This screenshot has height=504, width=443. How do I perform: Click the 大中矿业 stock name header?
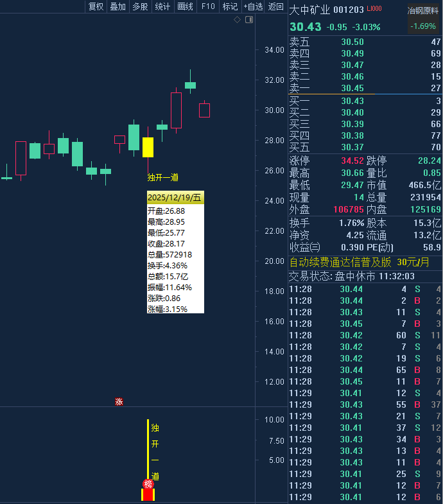pyautogui.click(x=309, y=10)
